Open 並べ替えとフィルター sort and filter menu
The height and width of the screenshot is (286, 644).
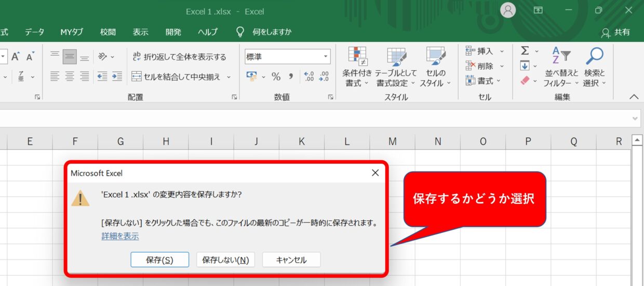[x=561, y=67]
